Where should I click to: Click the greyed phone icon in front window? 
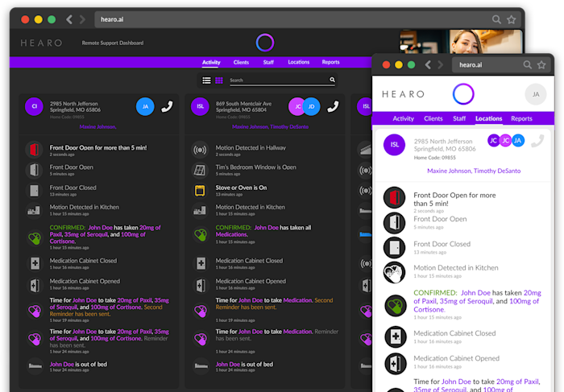537,141
